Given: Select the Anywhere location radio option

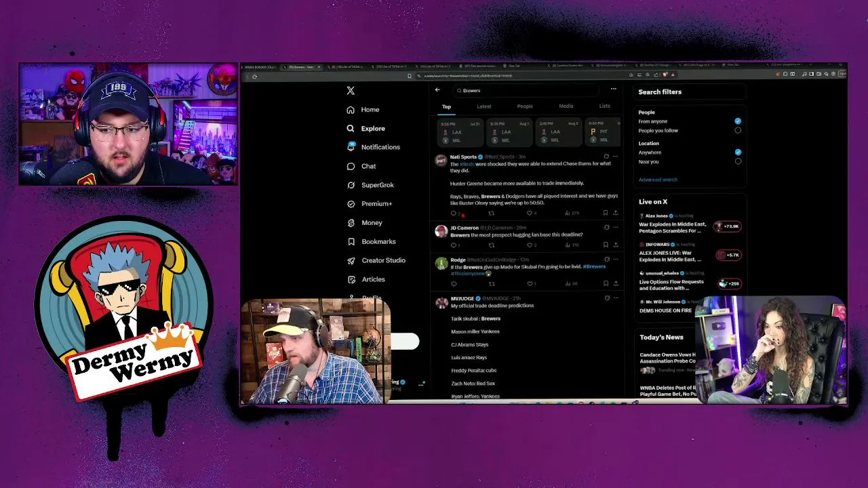Looking at the screenshot, I should click(x=738, y=152).
